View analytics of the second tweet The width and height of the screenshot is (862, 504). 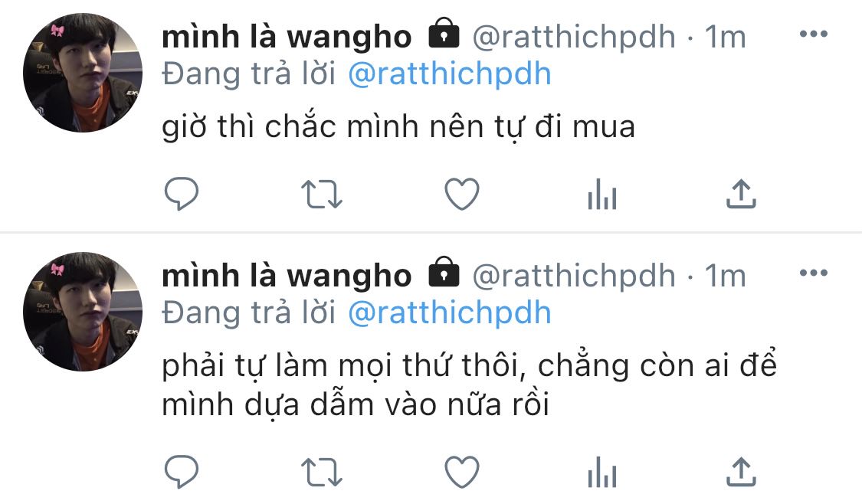[x=602, y=473]
